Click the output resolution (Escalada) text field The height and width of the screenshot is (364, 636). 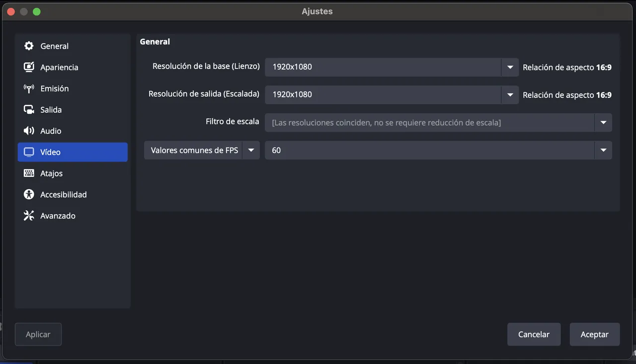(x=383, y=95)
